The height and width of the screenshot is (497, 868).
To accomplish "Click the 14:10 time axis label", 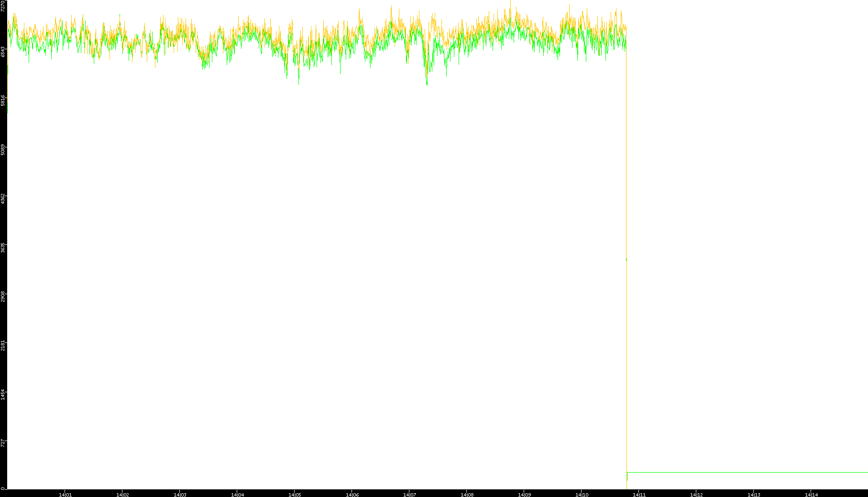I will (582, 495).
